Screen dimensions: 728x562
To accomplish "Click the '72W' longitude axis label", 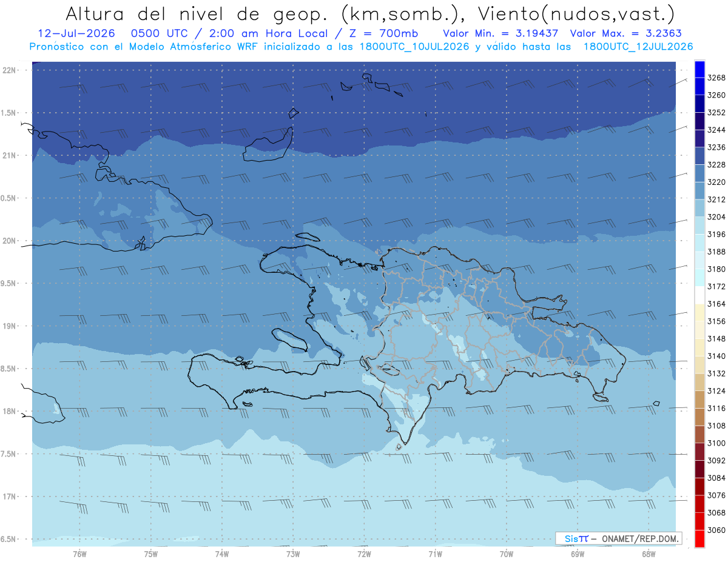I will pyautogui.click(x=364, y=554).
